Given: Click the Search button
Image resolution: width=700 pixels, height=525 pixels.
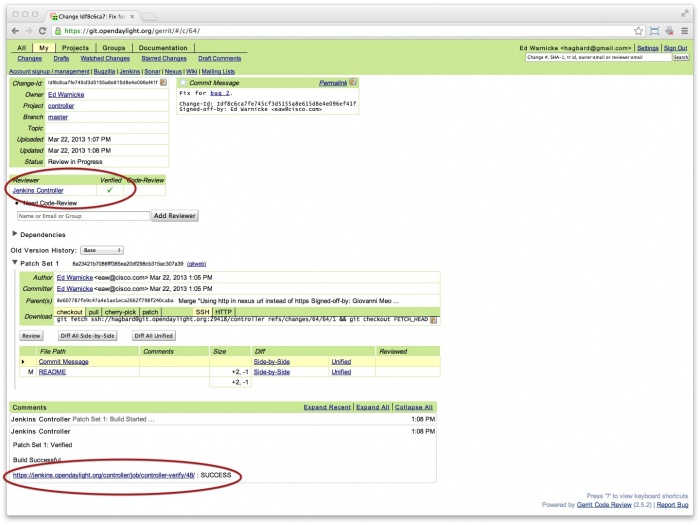Looking at the screenshot, I should click(x=681, y=57).
